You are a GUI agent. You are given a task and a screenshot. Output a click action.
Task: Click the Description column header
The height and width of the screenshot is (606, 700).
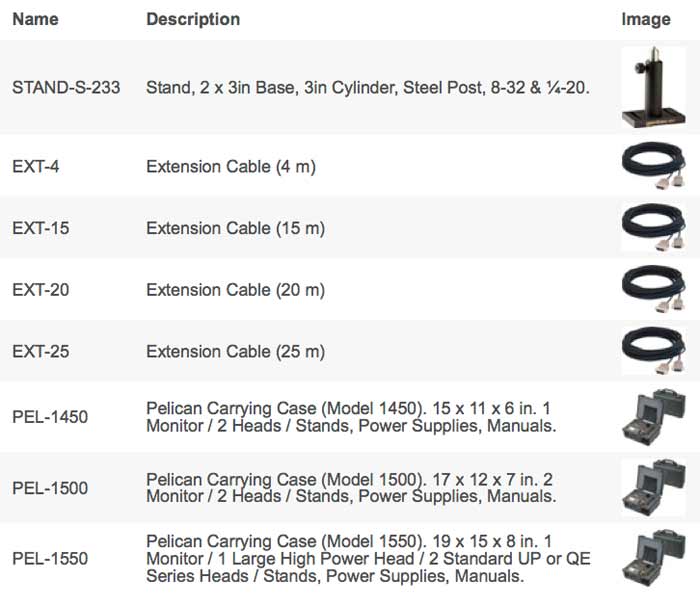[x=193, y=19]
